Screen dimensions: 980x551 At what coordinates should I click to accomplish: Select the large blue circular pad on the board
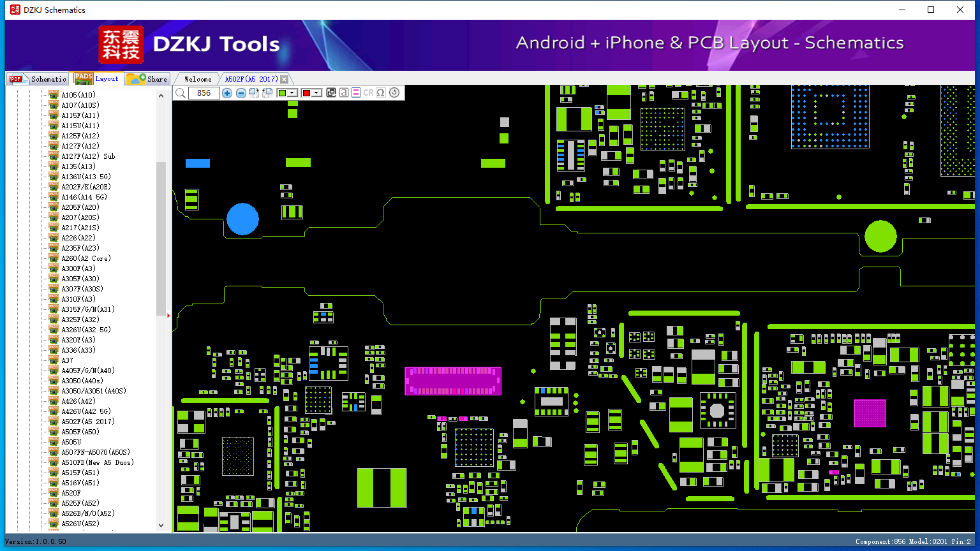point(243,219)
